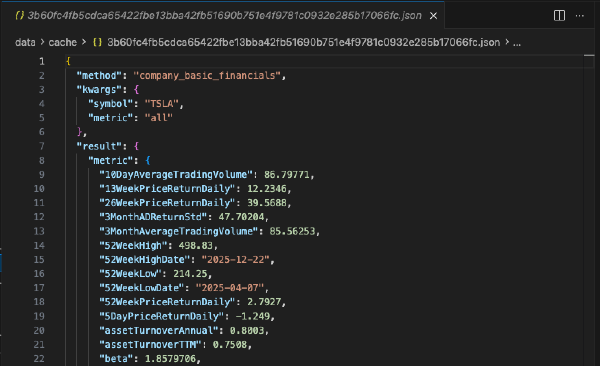Close the open JSON file tab
The image size is (600, 366).
coord(433,16)
